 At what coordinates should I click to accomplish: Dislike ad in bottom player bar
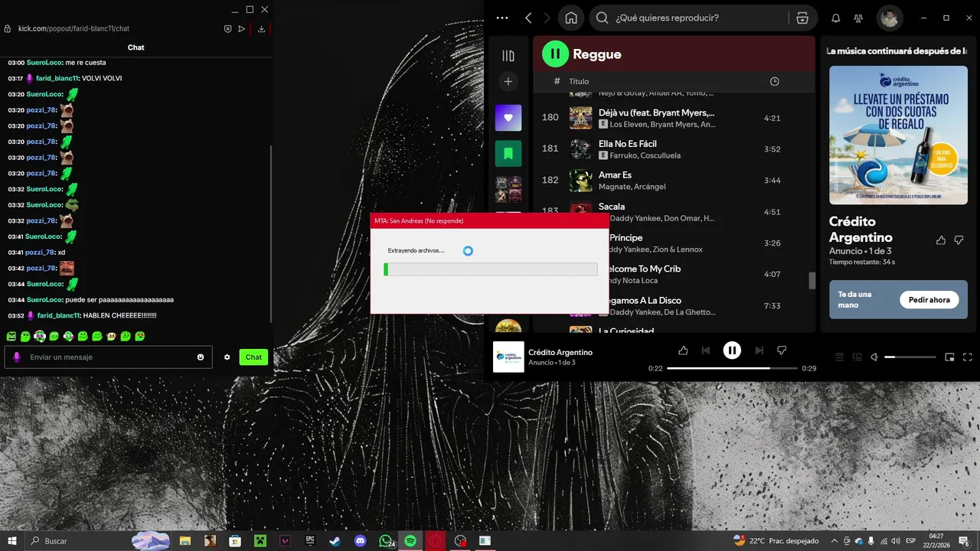782,350
